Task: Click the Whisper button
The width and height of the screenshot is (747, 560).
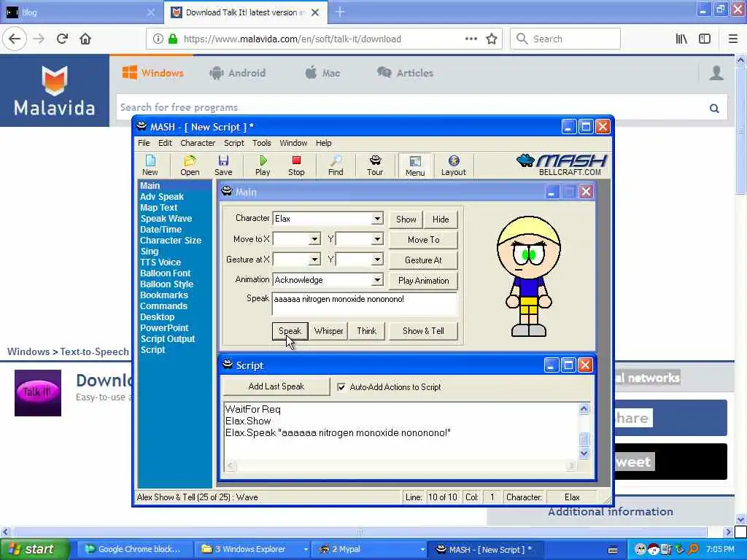Action: [329, 331]
